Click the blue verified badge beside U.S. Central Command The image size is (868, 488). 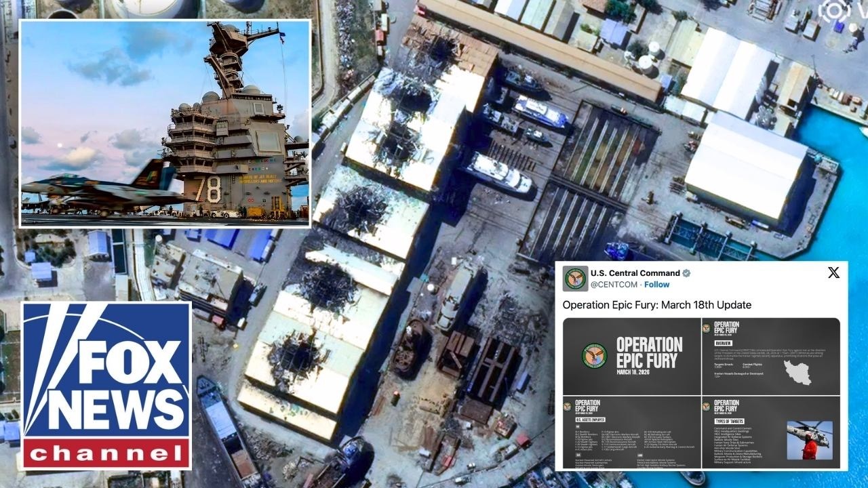686,273
